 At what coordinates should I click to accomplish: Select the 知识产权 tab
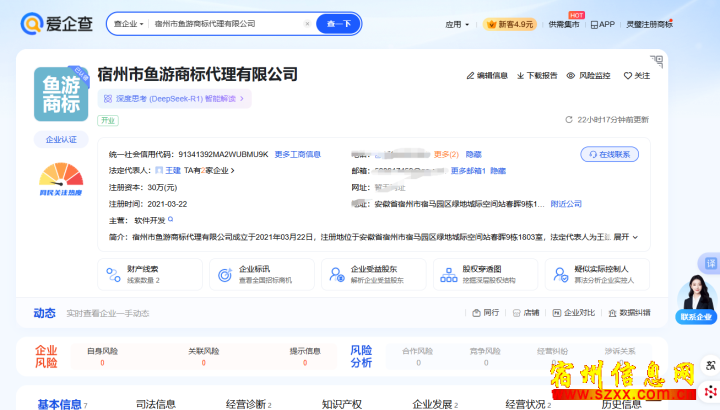(x=341, y=404)
